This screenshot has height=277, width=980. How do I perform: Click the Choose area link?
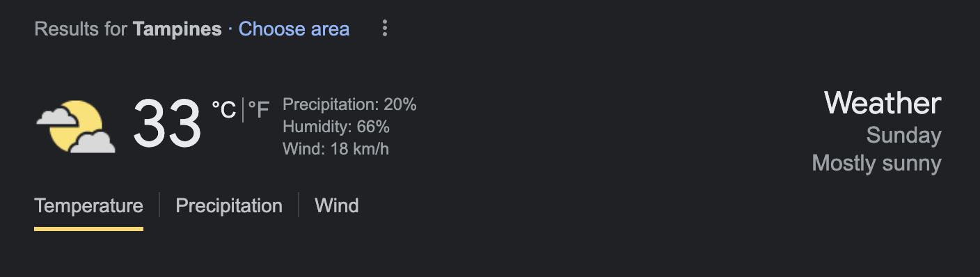pyautogui.click(x=294, y=29)
